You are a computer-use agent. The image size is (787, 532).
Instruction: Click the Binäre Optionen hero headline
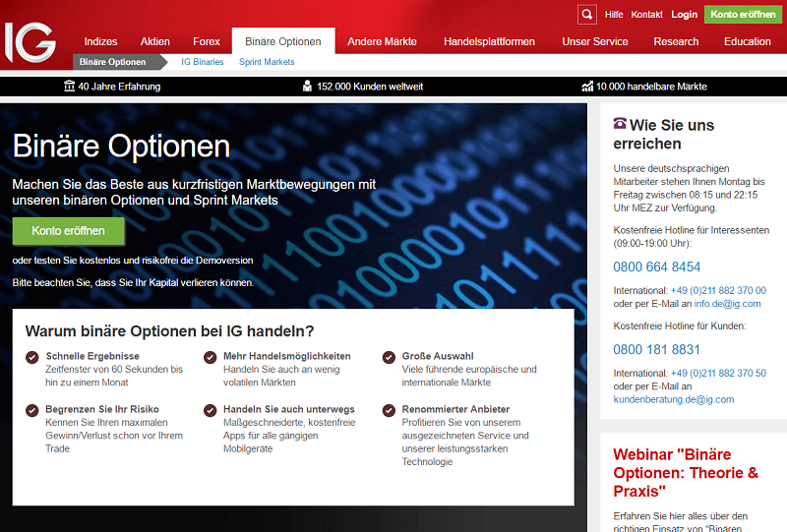click(x=121, y=147)
